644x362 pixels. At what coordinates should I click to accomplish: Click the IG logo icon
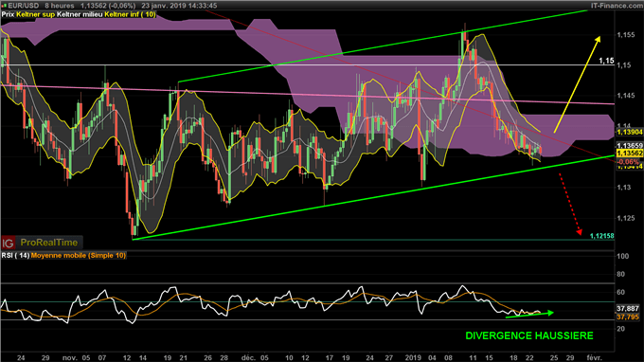click(x=8, y=243)
